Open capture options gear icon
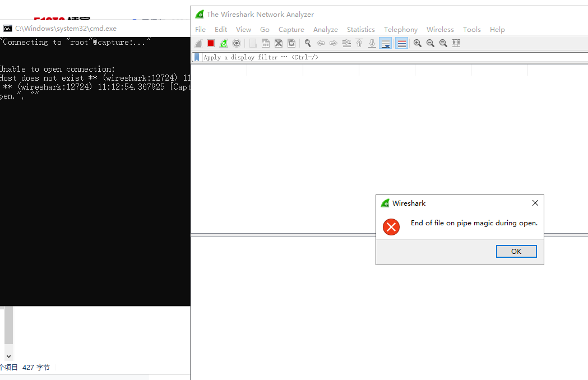 click(236, 44)
